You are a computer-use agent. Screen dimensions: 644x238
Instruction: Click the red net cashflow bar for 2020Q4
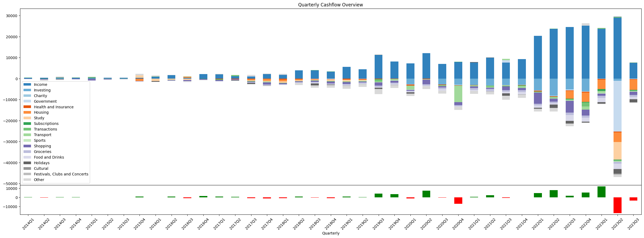pos(458,201)
